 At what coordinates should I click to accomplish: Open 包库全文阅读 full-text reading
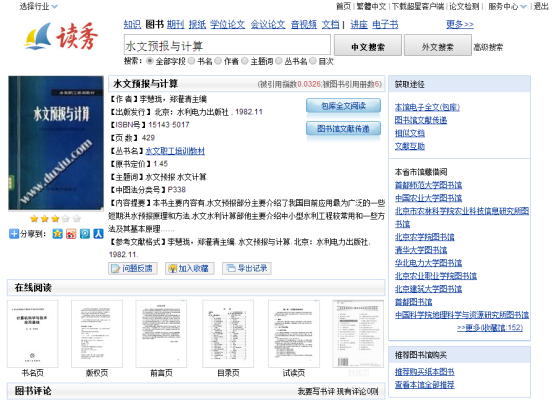pos(343,106)
